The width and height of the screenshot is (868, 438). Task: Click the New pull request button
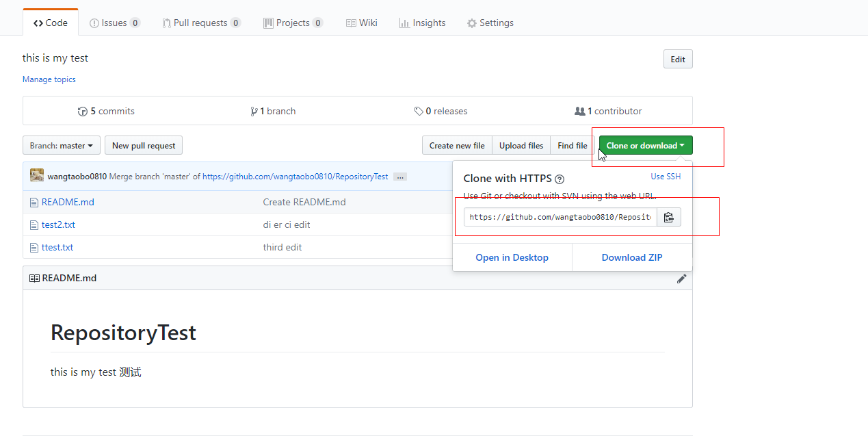pos(144,146)
